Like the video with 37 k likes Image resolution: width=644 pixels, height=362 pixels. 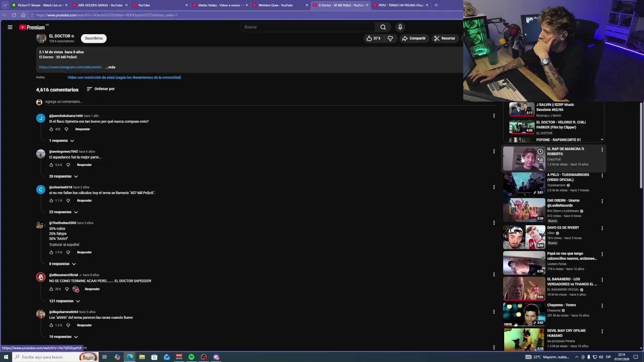[x=373, y=38]
